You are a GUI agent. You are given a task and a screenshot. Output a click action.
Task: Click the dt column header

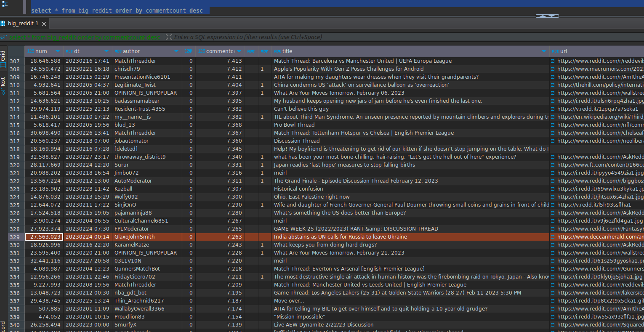88,51
